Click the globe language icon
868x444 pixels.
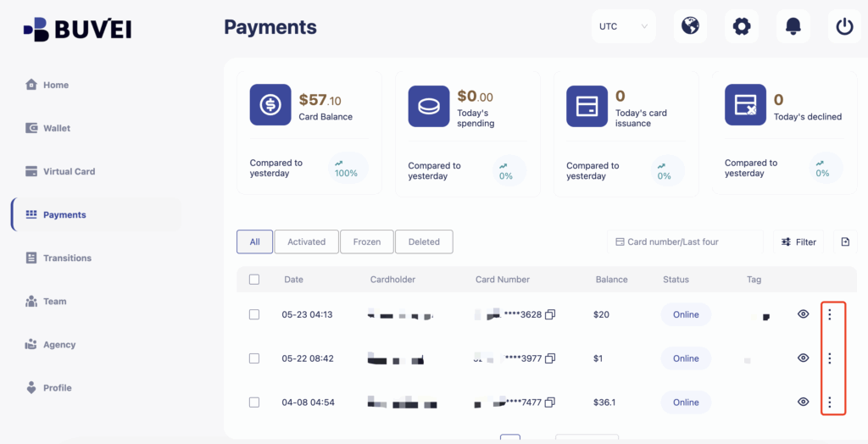pos(690,26)
